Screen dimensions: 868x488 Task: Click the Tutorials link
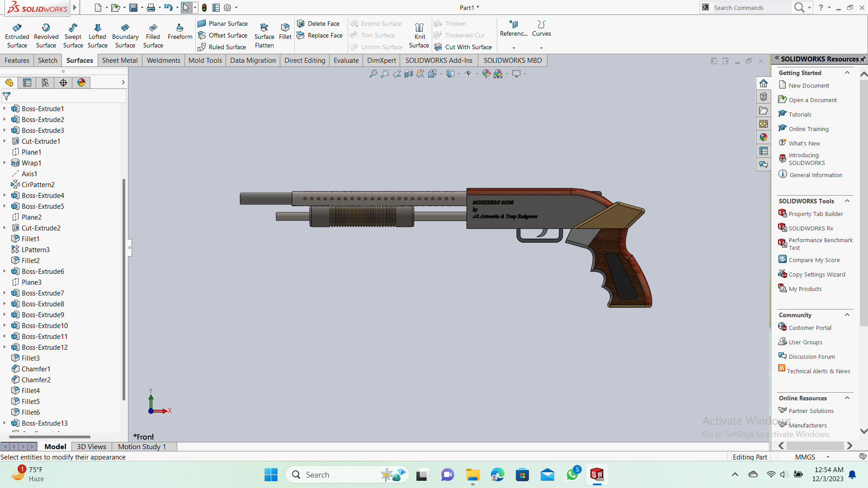(x=800, y=115)
